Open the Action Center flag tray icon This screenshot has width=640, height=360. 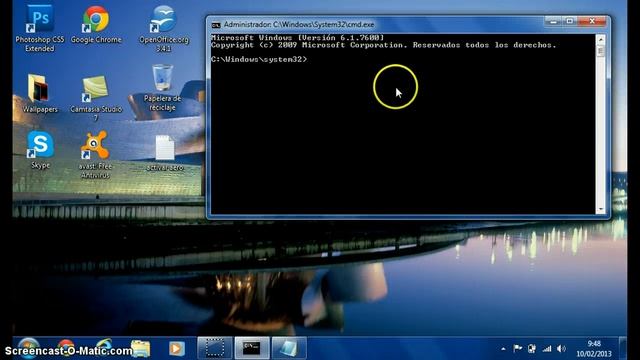518,349
